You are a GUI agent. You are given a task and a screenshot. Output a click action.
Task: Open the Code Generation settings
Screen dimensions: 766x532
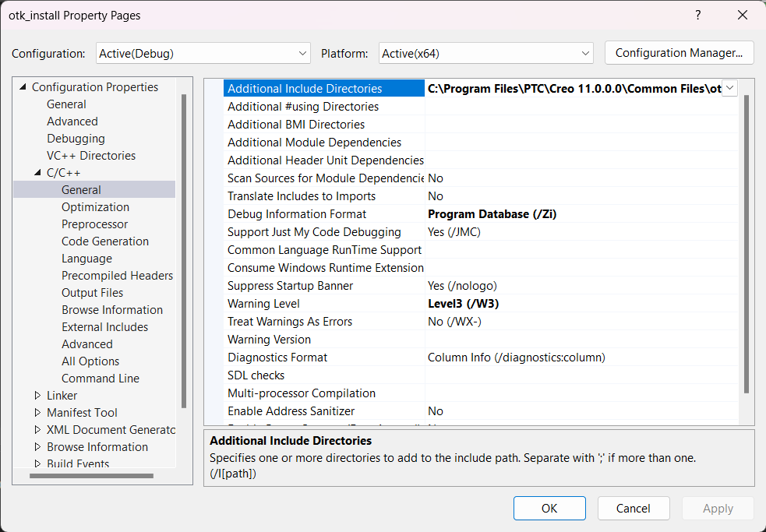104,241
